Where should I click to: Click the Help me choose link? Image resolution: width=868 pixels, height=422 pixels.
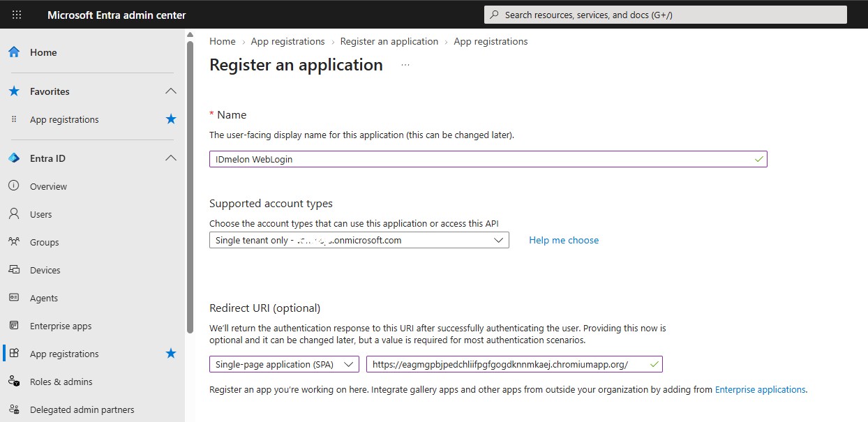(x=564, y=240)
